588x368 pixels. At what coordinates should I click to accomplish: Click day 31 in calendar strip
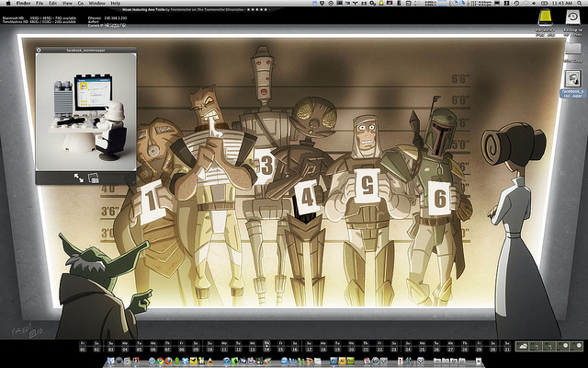(507, 346)
